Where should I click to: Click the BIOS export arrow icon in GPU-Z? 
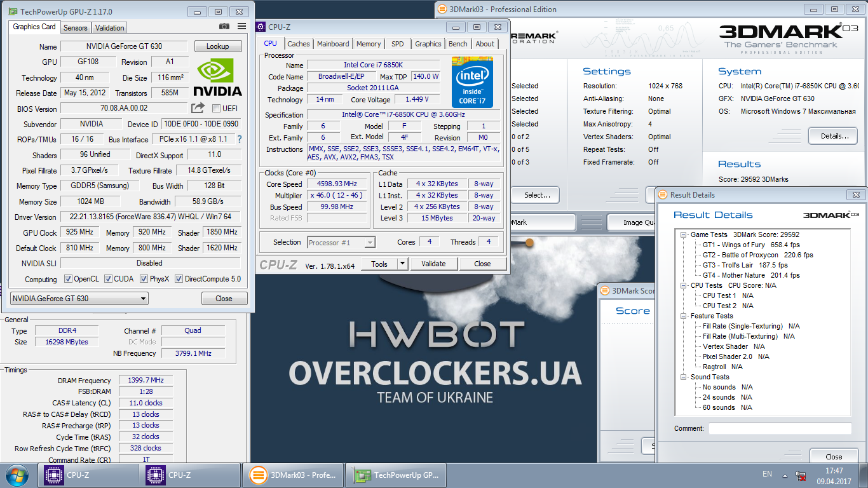198,108
